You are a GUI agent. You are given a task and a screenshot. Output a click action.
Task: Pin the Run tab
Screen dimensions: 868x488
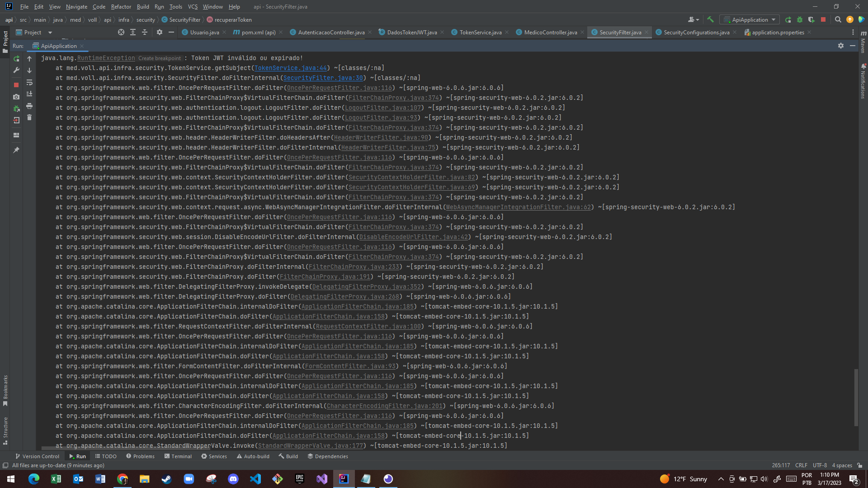click(16, 150)
